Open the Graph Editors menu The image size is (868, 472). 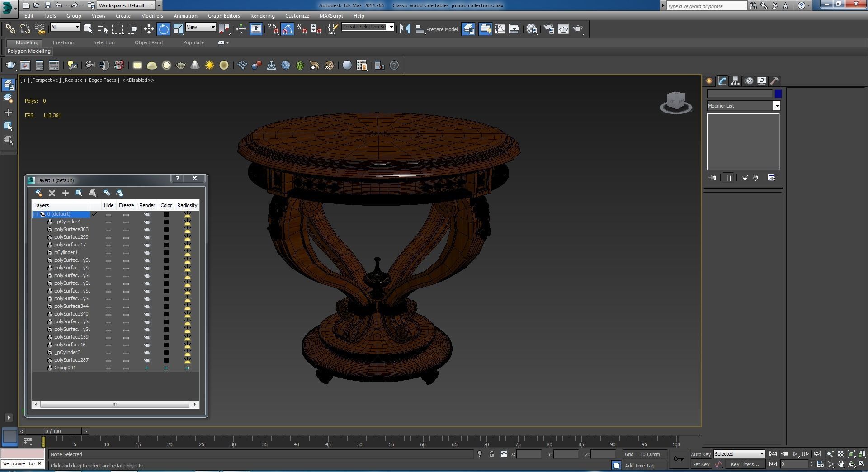(224, 16)
